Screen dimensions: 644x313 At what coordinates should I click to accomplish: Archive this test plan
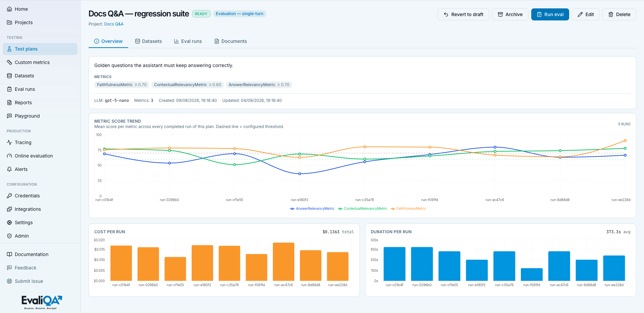pyautogui.click(x=510, y=14)
